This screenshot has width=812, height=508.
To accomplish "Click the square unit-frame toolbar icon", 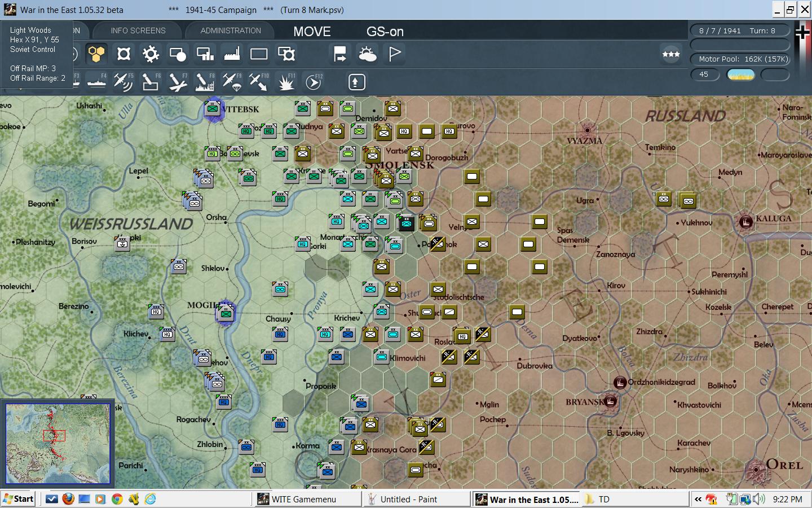I will (x=123, y=54).
